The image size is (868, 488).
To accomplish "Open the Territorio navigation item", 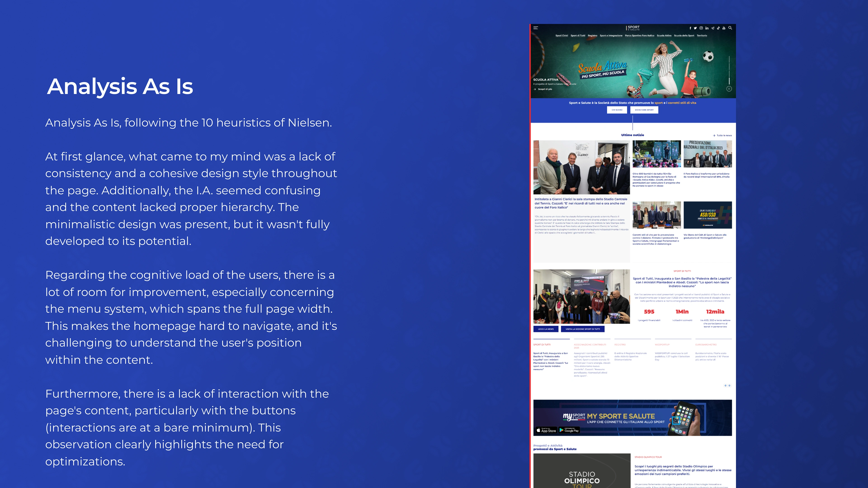I will tap(702, 35).
